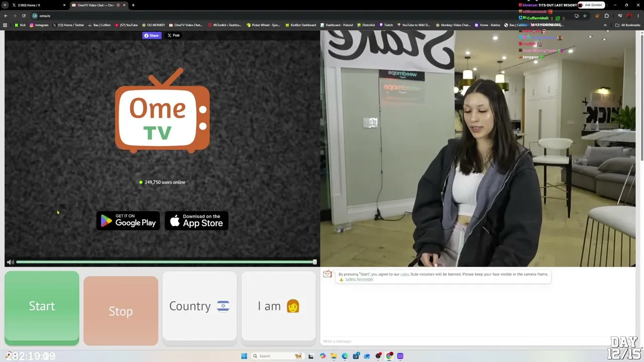Open the Bau | Cuffem bookmark next to Twitter
644x362 pixels.
pyautogui.click(x=100, y=25)
